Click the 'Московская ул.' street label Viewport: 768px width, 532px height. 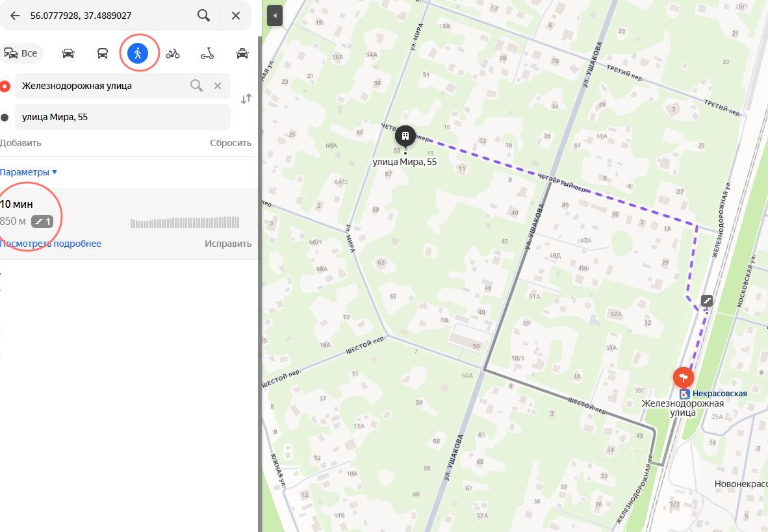(746, 281)
